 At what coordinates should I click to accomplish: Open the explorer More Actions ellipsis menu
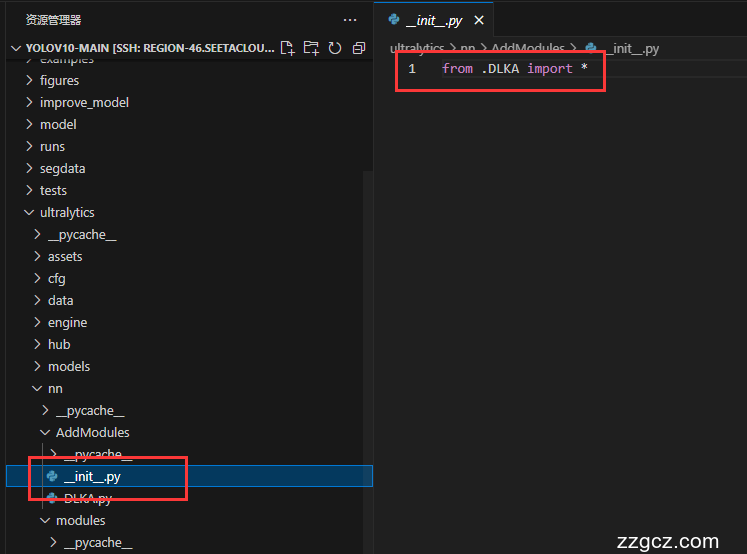[x=349, y=20]
